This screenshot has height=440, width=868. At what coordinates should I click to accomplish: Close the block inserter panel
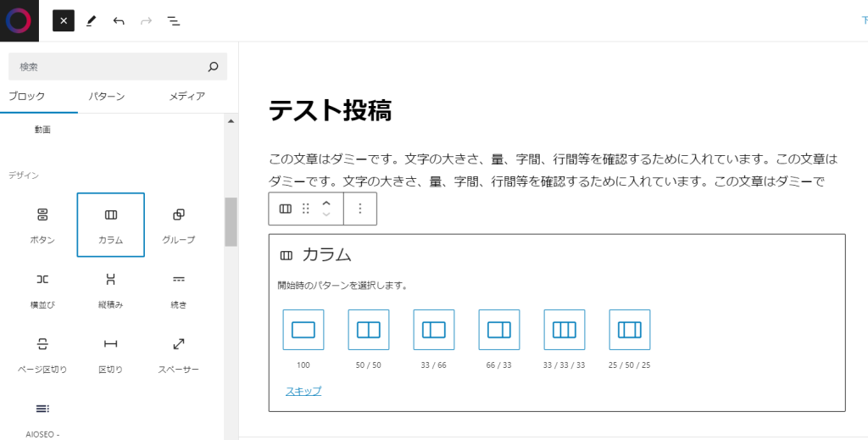(64, 20)
